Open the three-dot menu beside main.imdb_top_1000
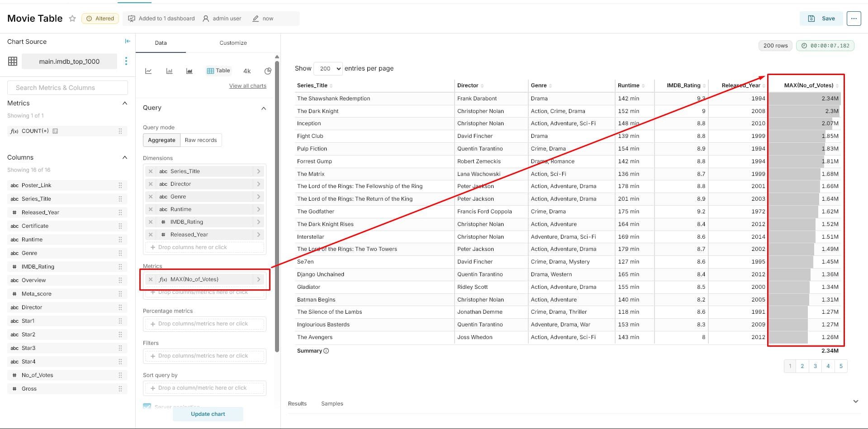Viewport: 868px width, 429px height. click(126, 61)
